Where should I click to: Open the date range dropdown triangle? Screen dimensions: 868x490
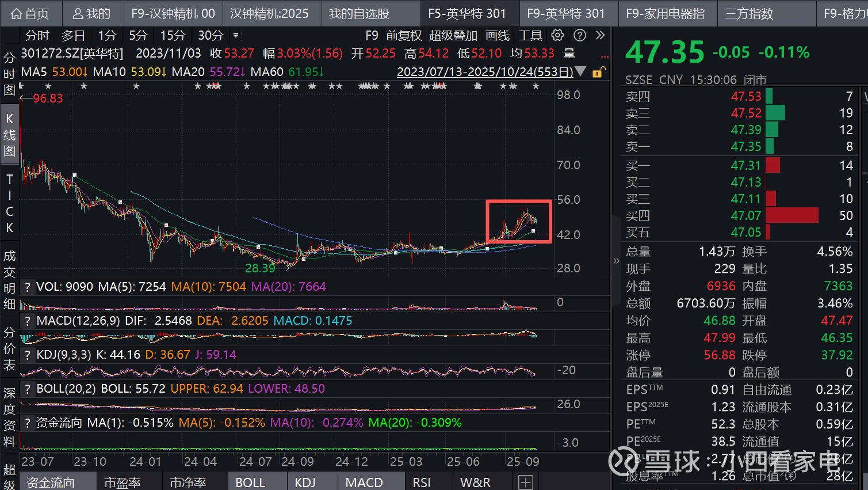coord(580,72)
